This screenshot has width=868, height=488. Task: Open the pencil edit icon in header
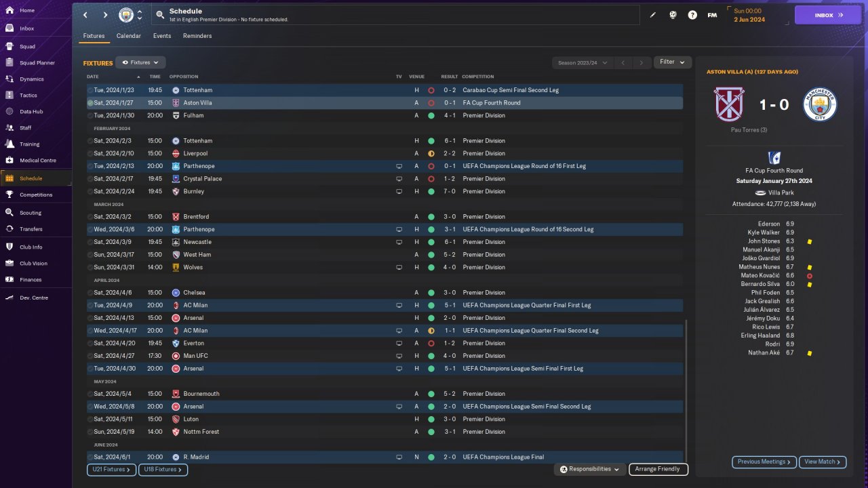click(x=653, y=15)
